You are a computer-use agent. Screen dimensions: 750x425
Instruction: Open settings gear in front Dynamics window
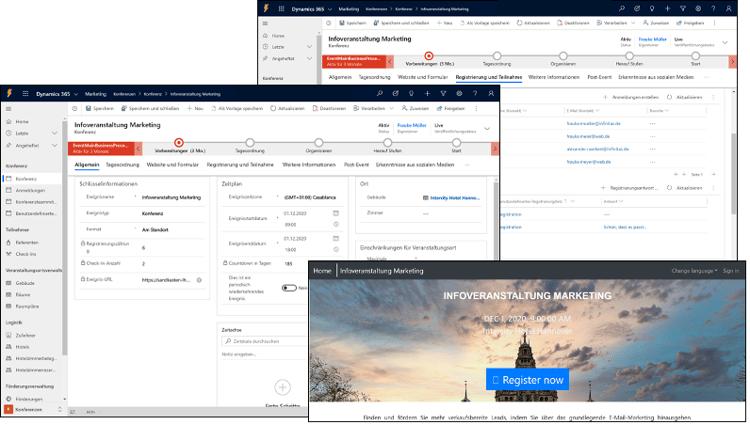point(459,94)
